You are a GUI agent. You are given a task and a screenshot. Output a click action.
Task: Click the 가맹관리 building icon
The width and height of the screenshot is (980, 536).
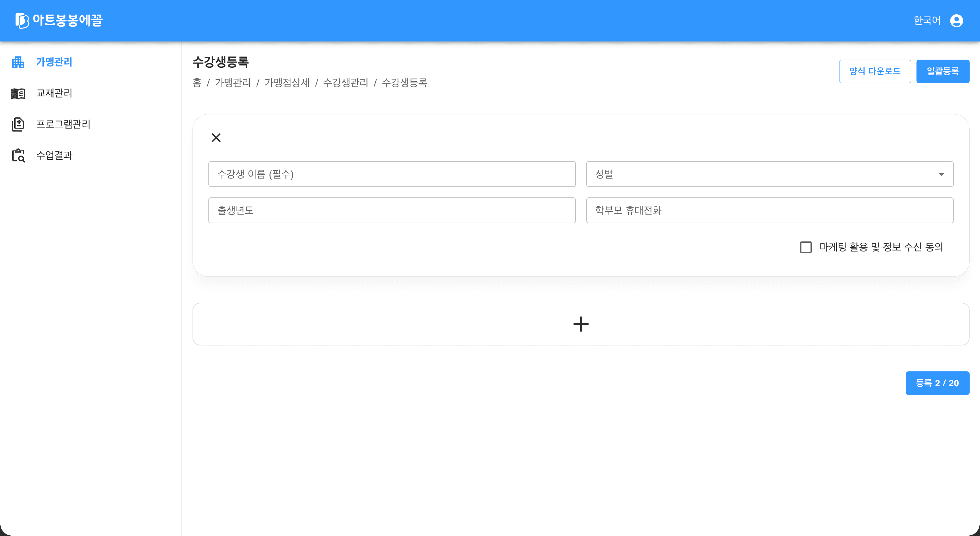(18, 62)
